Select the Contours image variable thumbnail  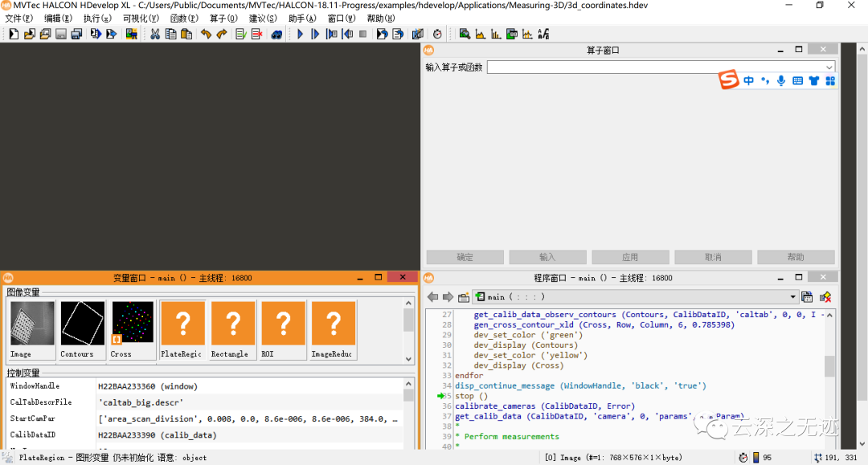83,323
